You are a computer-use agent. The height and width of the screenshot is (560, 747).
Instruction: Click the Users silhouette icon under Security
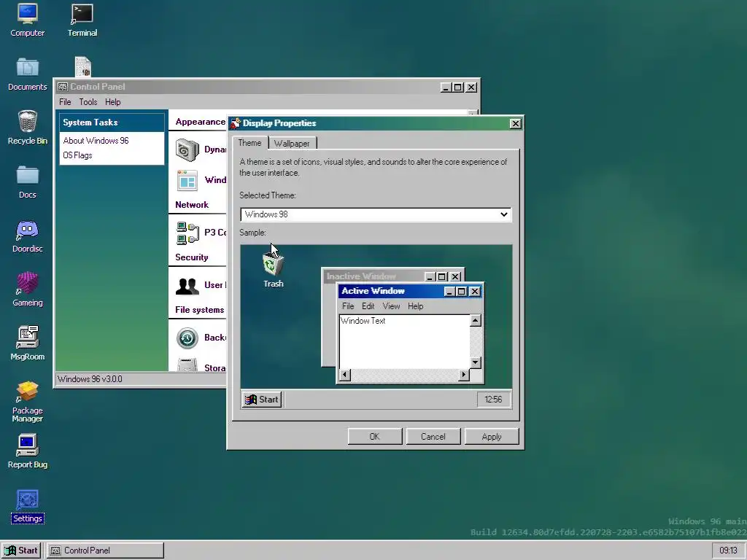click(187, 286)
